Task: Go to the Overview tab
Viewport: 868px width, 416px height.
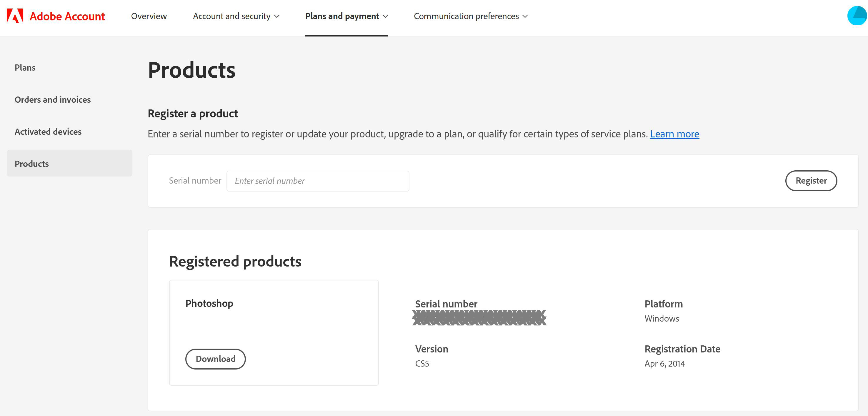Action: pos(149,16)
